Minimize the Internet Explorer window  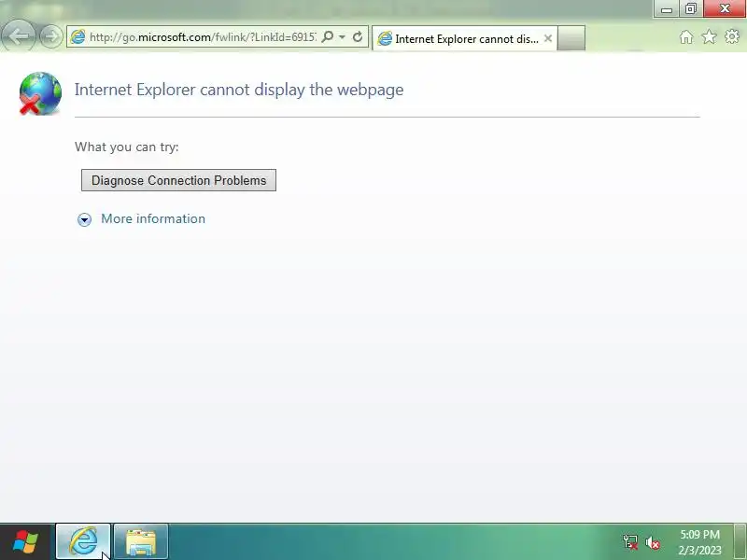tap(666, 8)
